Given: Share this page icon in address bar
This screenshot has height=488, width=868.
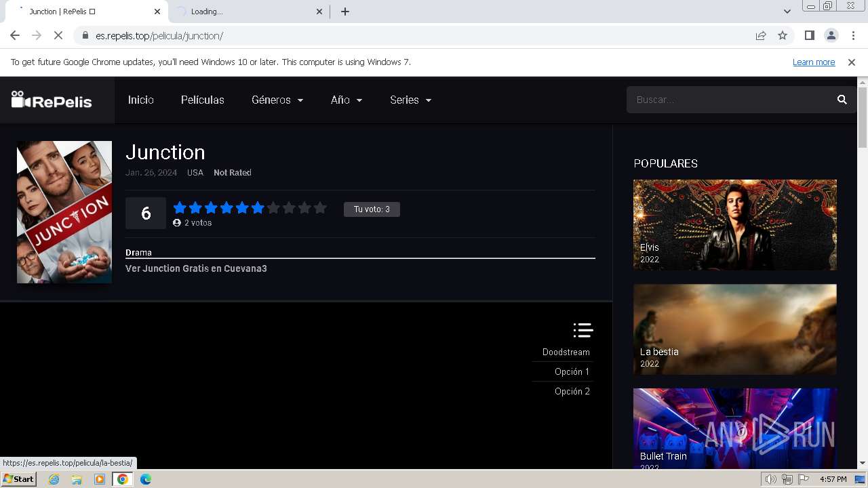Looking at the screenshot, I should click(761, 35).
